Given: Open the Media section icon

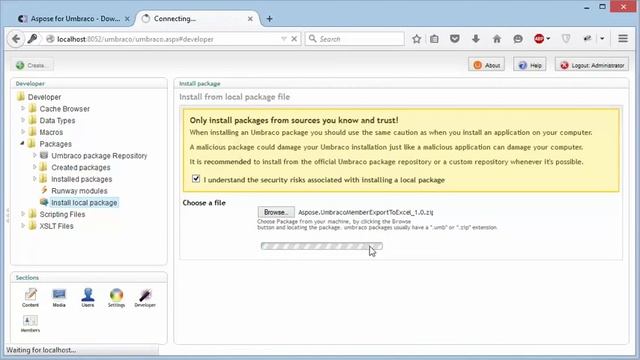Looking at the screenshot, I should click(59, 298).
